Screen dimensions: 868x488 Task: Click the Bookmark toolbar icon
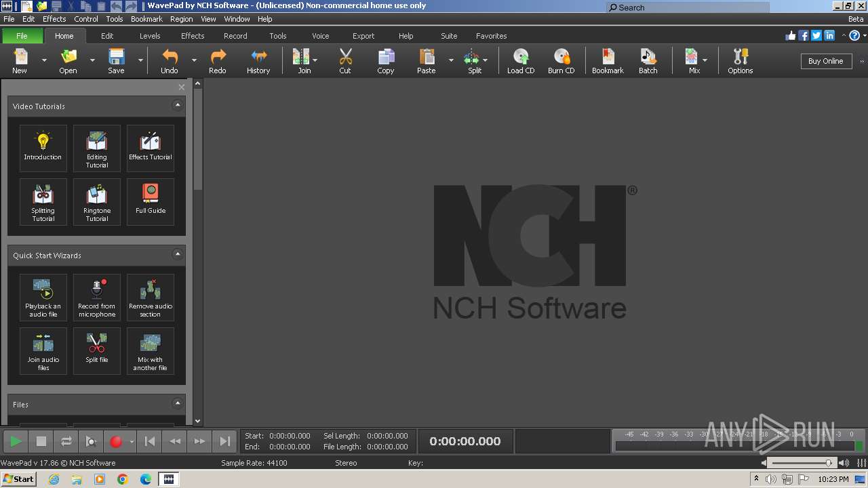pyautogui.click(x=608, y=60)
